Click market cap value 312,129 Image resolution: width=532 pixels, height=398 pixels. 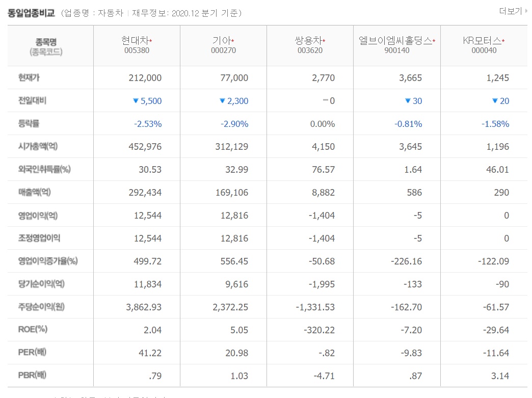click(x=232, y=147)
